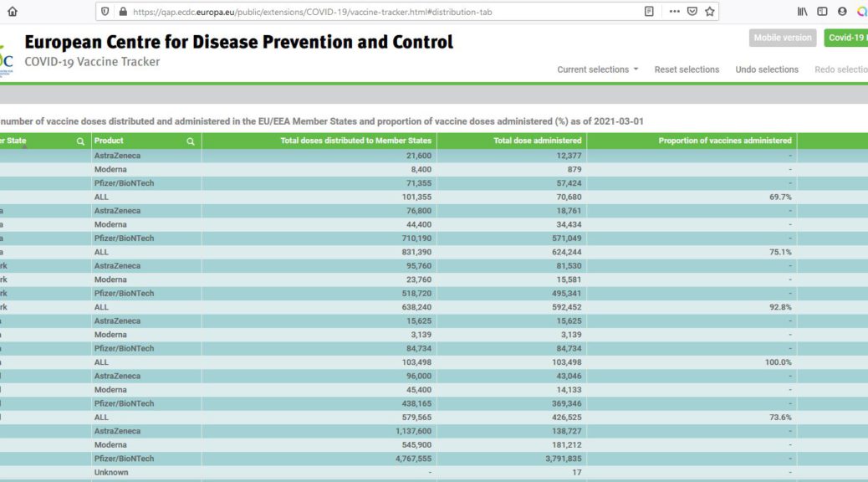The height and width of the screenshot is (482, 868).
Task: Select the 57,424 administered cell
Action: pos(512,182)
